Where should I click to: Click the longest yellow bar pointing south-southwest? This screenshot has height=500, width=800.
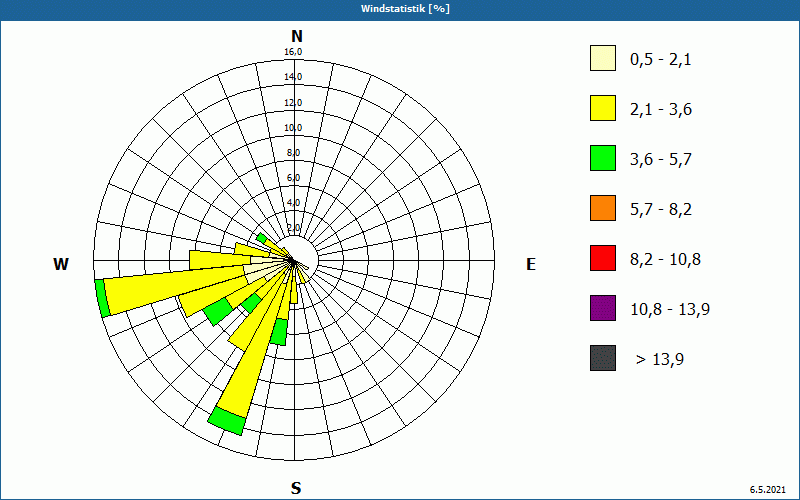point(251,360)
